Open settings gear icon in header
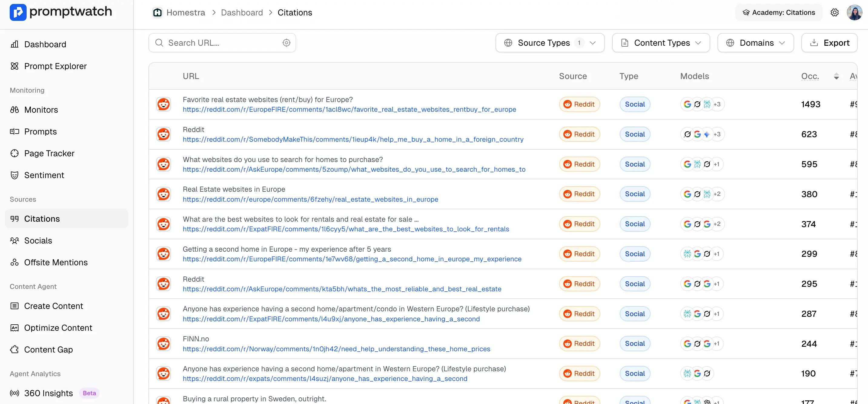 pyautogui.click(x=835, y=12)
